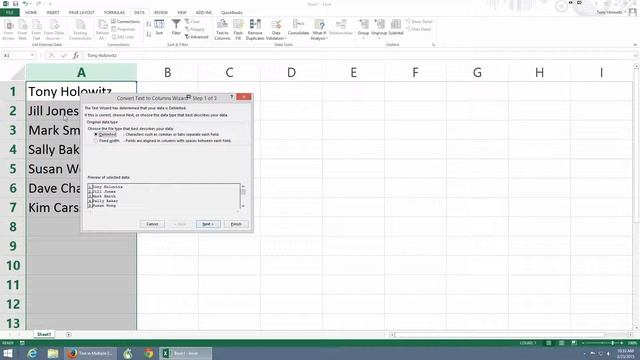Screen dimensions: 640x360
Task: Switch to the PAGE LAYOUT tab
Action: 82,12
